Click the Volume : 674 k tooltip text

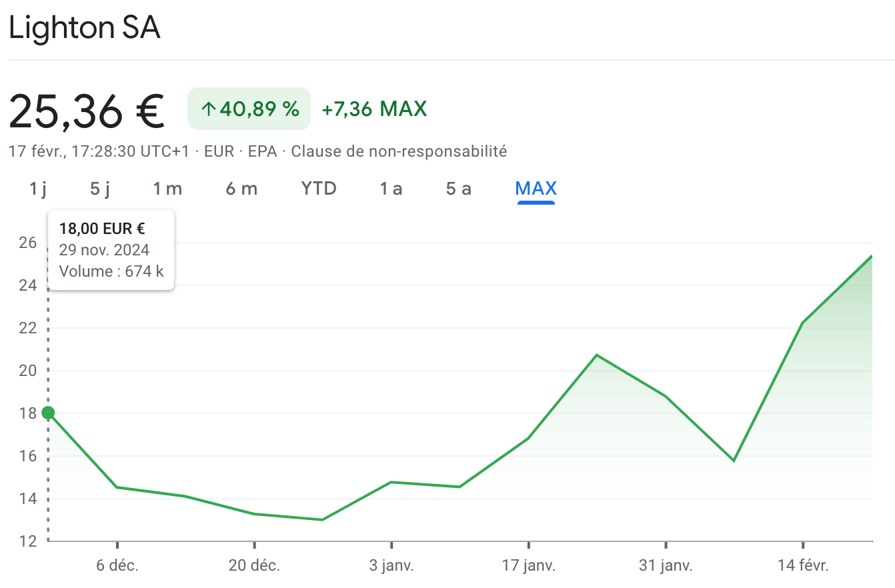click(111, 271)
